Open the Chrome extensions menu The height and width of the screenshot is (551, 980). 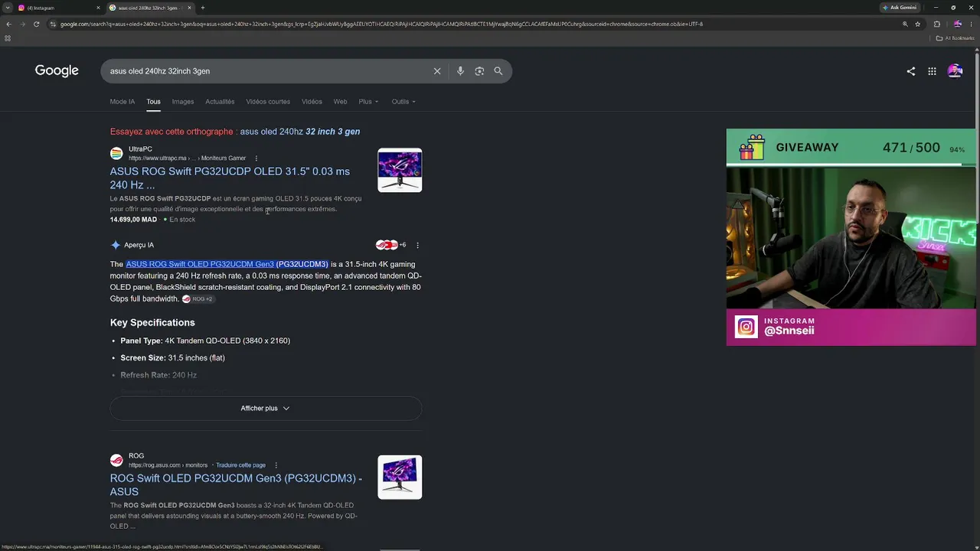tap(936, 24)
